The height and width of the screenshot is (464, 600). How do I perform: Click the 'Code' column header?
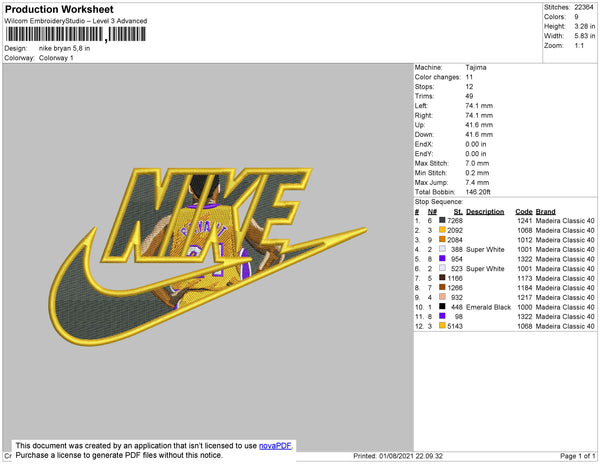click(524, 212)
